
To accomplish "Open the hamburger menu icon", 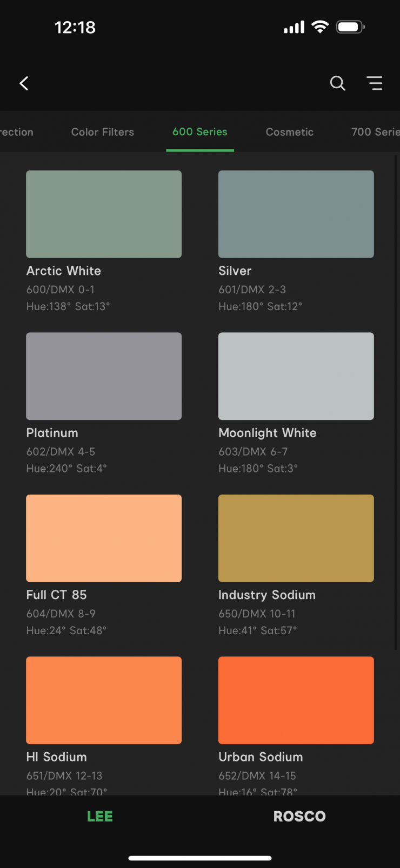I will 374,83.
